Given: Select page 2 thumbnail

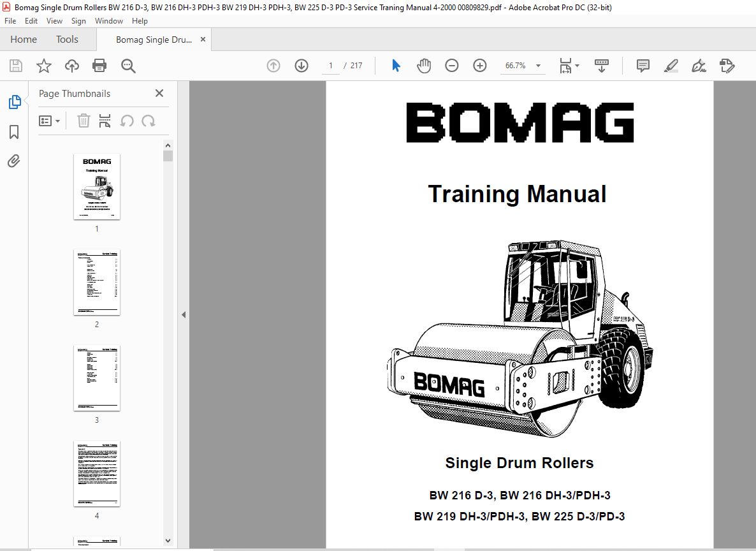Looking at the screenshot, I should coord(97,283).
